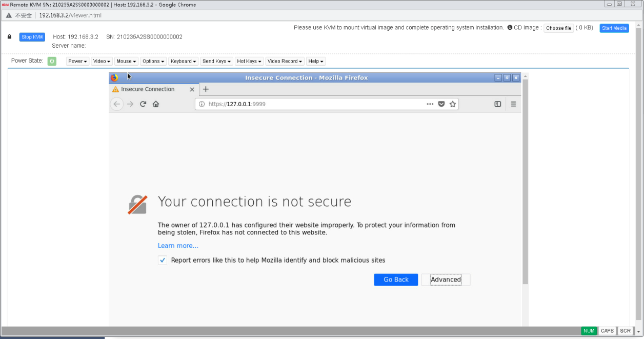644x339 pixels.
Task: Toggle the NUM lock indicator
Action: click(589, 331)
